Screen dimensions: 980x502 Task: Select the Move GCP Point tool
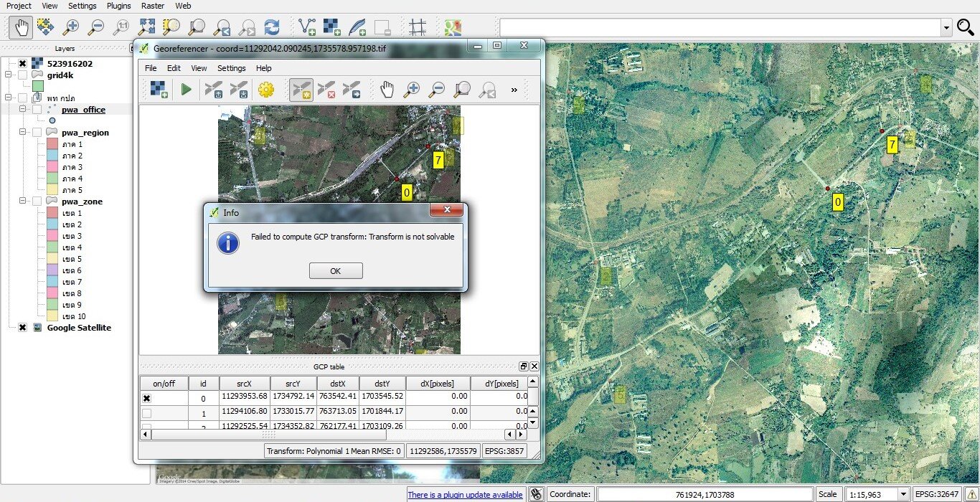[352, 90]
